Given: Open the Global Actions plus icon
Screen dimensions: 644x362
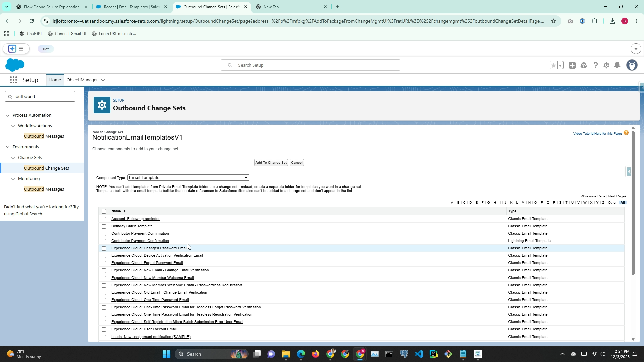Looking at the screenshot, I should [x=572, y=65].
